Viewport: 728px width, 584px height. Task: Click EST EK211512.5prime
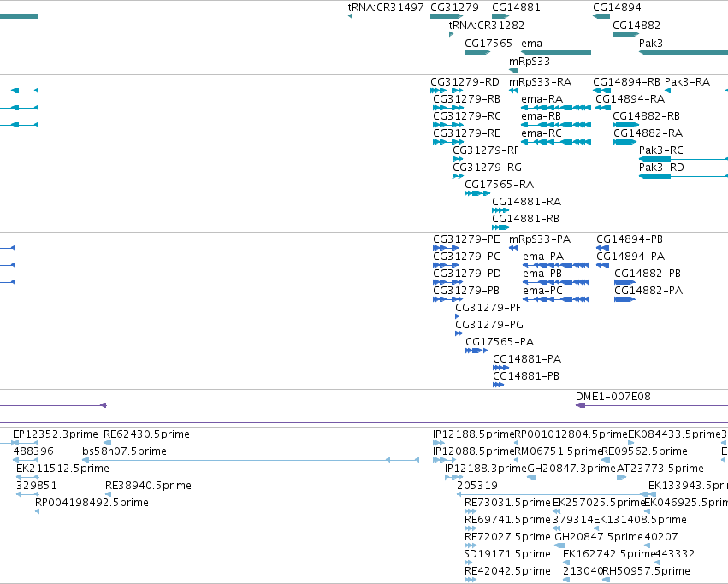point(27,477)
